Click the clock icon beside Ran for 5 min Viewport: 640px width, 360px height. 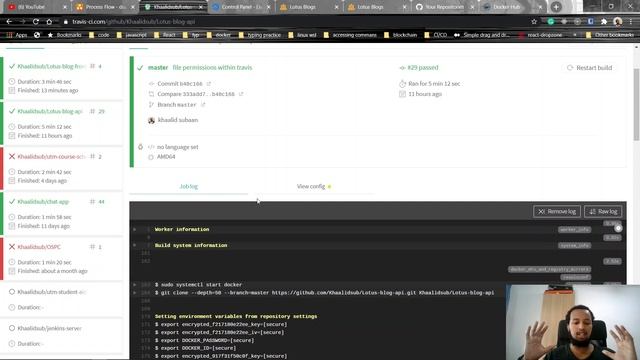coord(402,84)
